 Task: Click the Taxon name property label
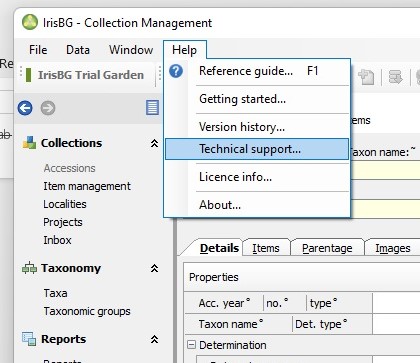click(231, 324)
